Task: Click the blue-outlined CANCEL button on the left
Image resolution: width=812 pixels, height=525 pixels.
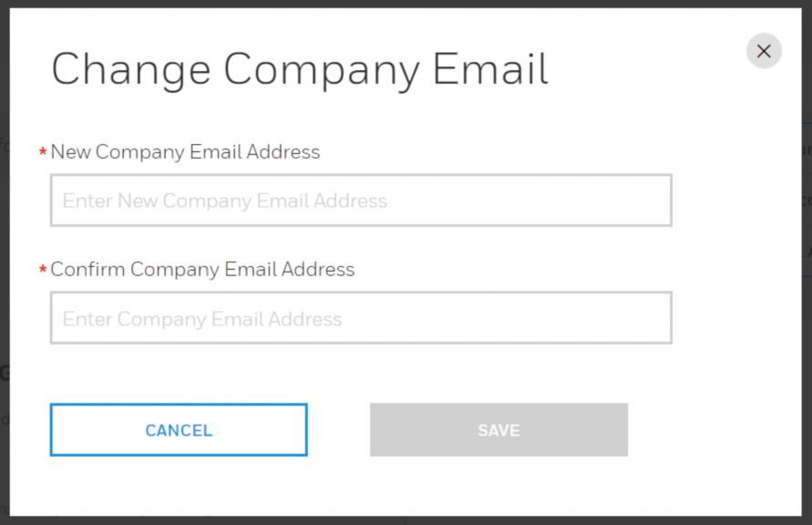Action: [x=178, y=430]
